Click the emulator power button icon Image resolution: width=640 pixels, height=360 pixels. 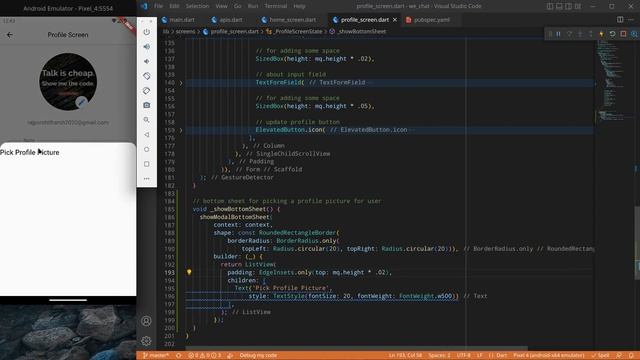coord(147,32)
